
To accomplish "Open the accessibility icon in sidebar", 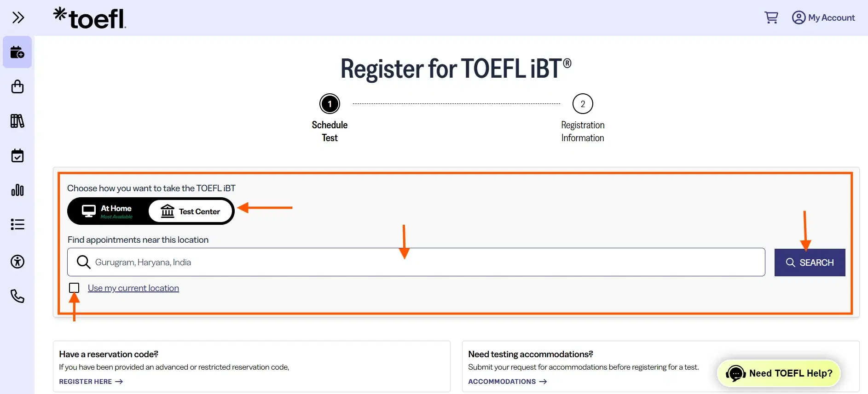I will pyautogui.click(x=17, y=261).
